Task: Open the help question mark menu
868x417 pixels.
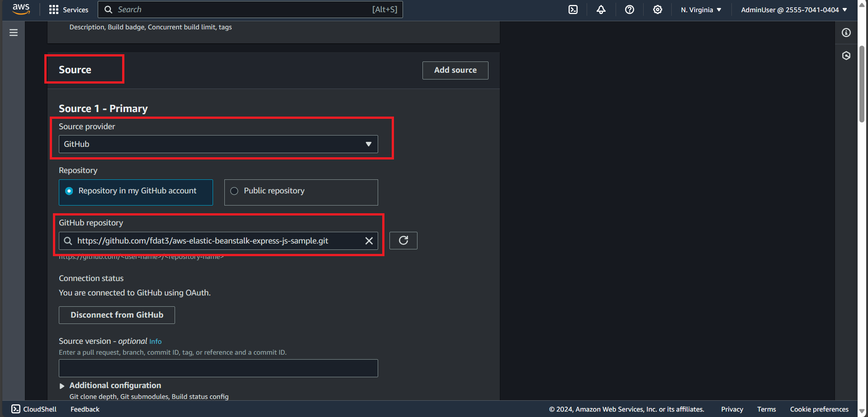Action: 630,9
